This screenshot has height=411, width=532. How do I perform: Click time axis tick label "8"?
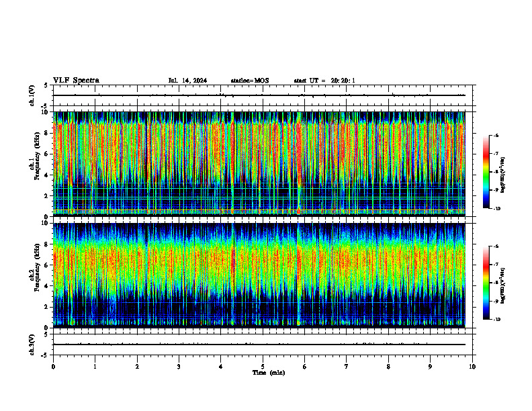388,367
